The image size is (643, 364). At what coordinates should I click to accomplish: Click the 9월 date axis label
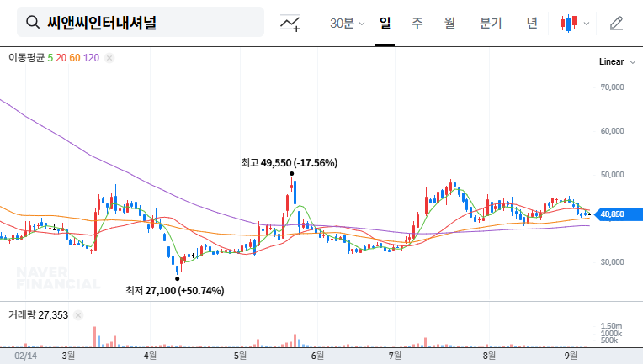click(571, 356)
